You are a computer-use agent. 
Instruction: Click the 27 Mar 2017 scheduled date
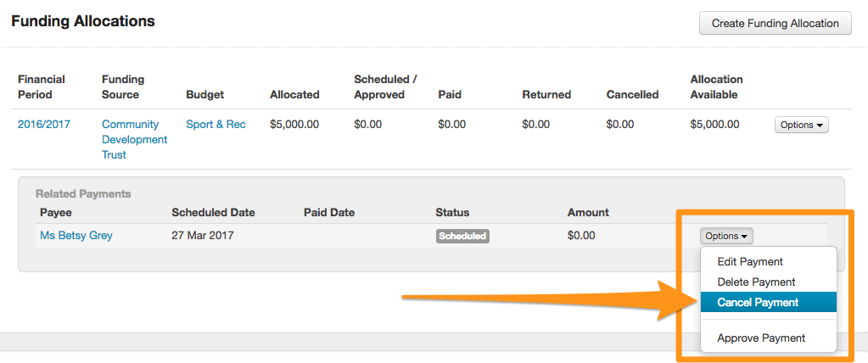(202, 236)
